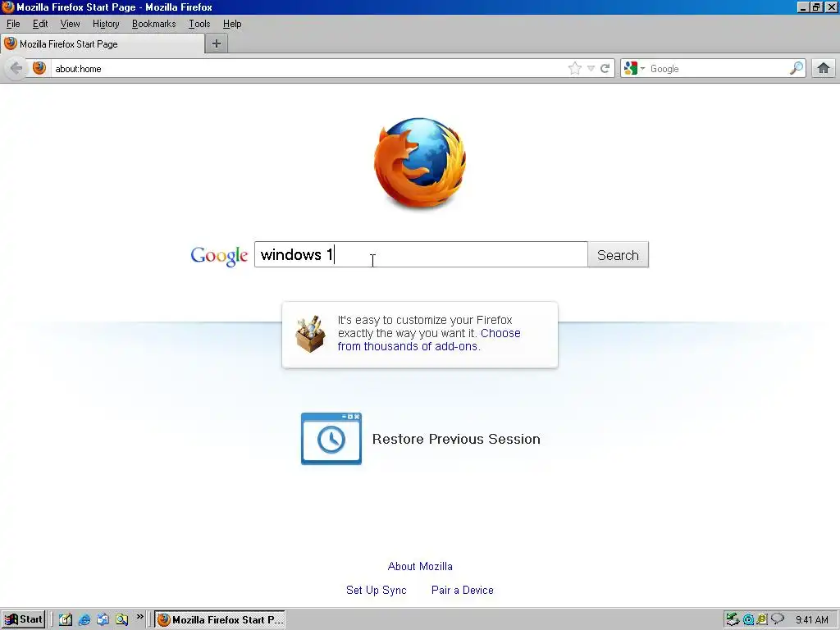Click the Search button
The height and width of the screenshot is (630, 840).
click(619, 255)
